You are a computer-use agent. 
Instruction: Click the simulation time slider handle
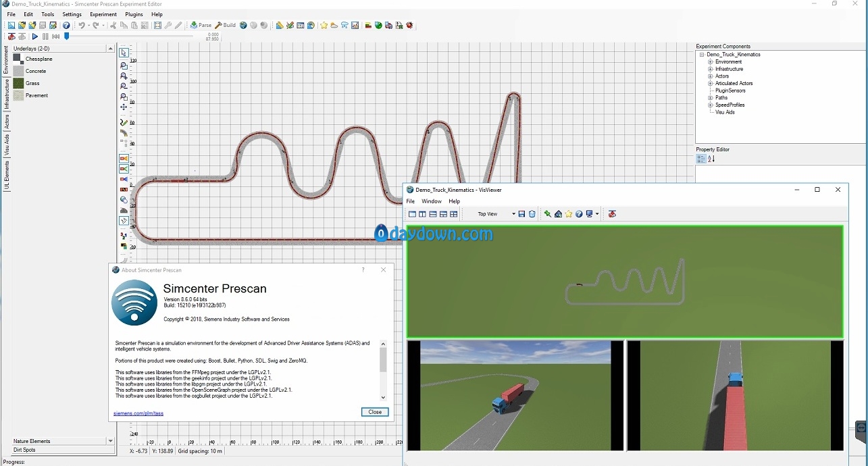coord(66,36)
